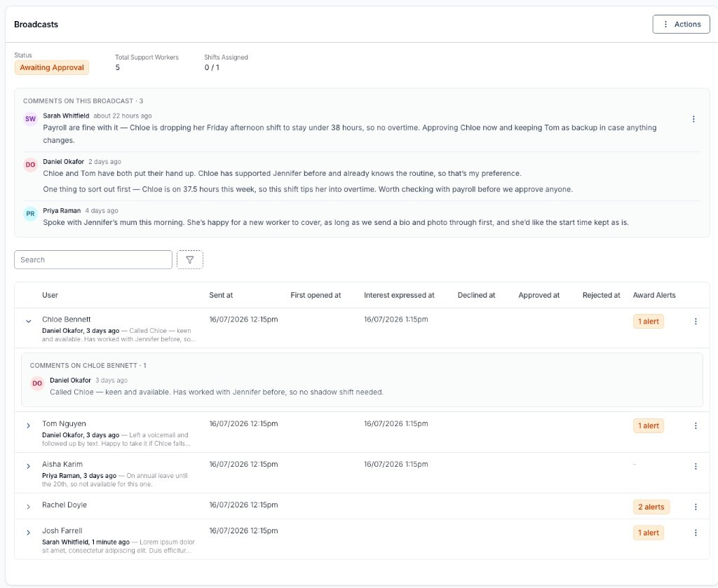Open row menu for Josh Farrell

pyautogui.click(x=696, y=533)
